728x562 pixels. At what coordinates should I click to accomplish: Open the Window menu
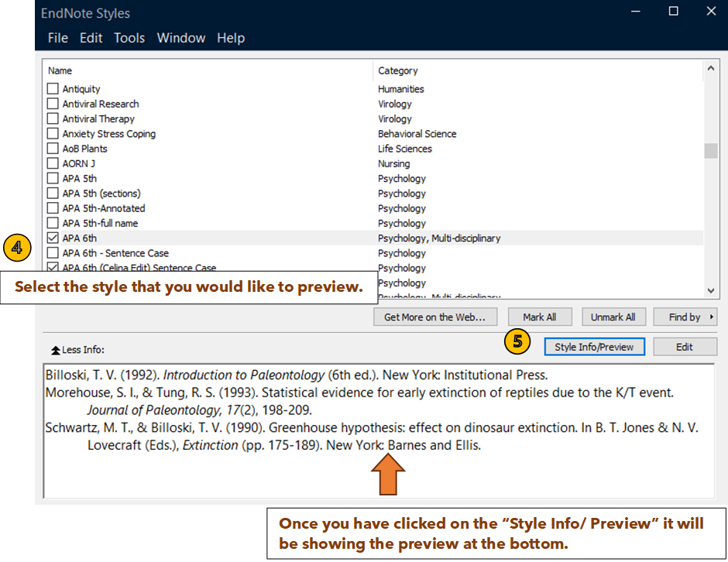click(x=180, y=37)
